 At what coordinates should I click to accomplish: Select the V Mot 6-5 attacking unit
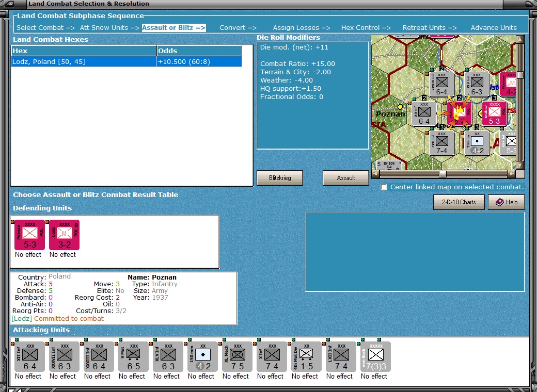(134, 356)
